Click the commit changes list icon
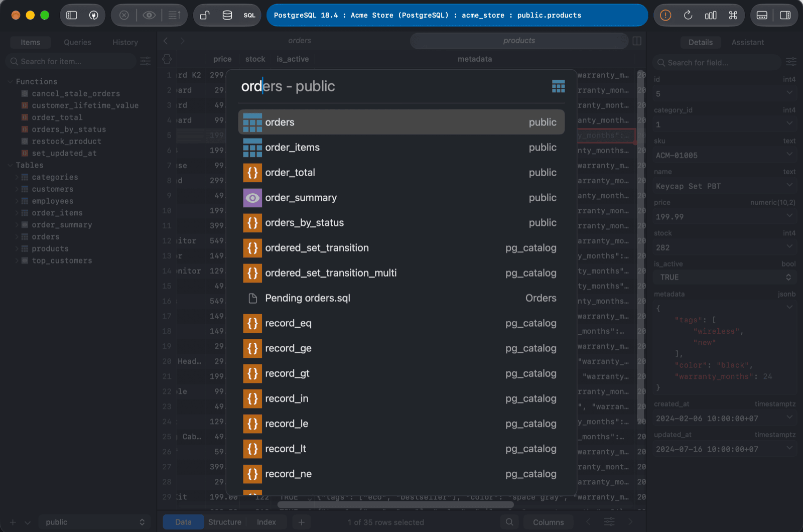The image size is (803, 532). (174, 15)
